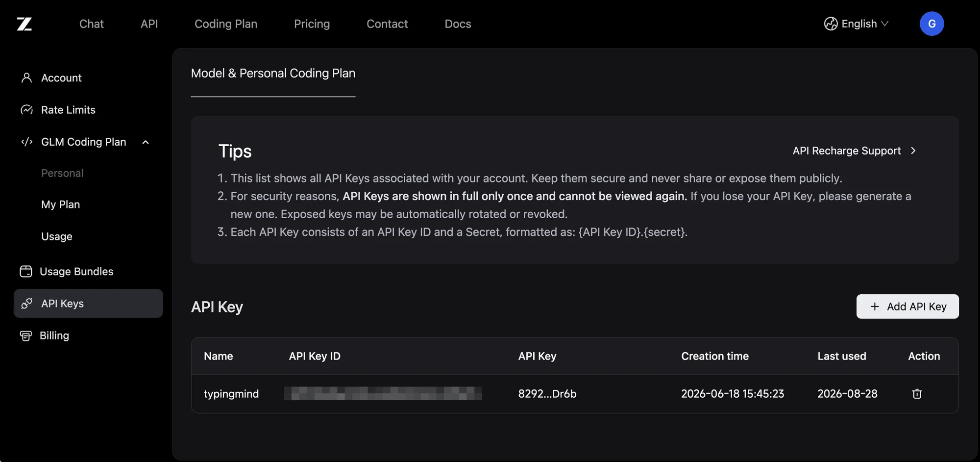Select API Keys in the sidebar
This screenshot has height=462, width=980.
coord(88,304)
